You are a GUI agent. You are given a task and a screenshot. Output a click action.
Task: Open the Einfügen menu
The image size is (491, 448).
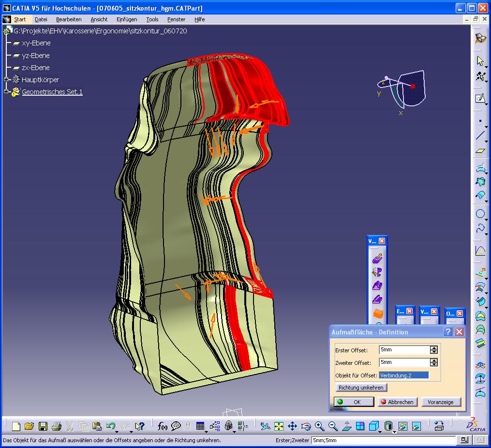pos(127,19)
